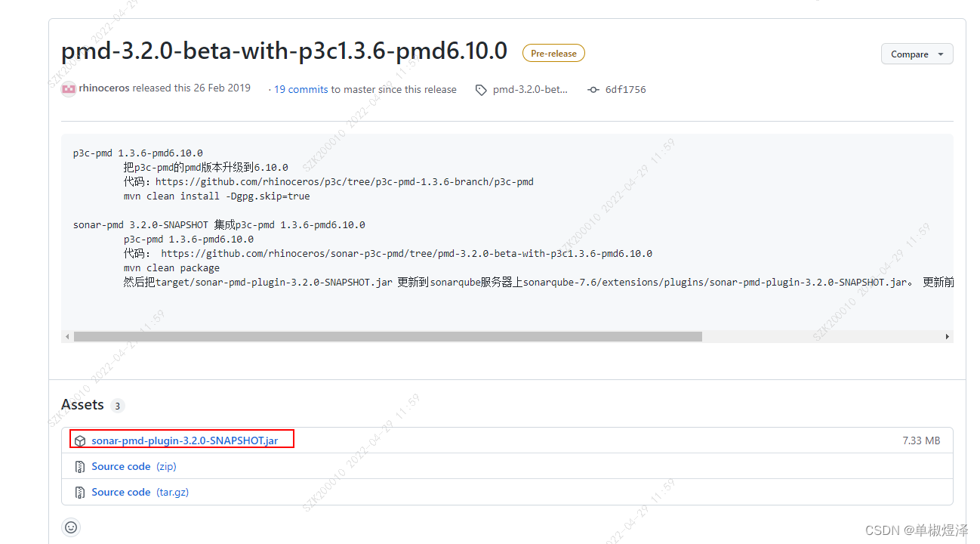Click the tag icon beside pmd-3.2.0-bet…

481,90
